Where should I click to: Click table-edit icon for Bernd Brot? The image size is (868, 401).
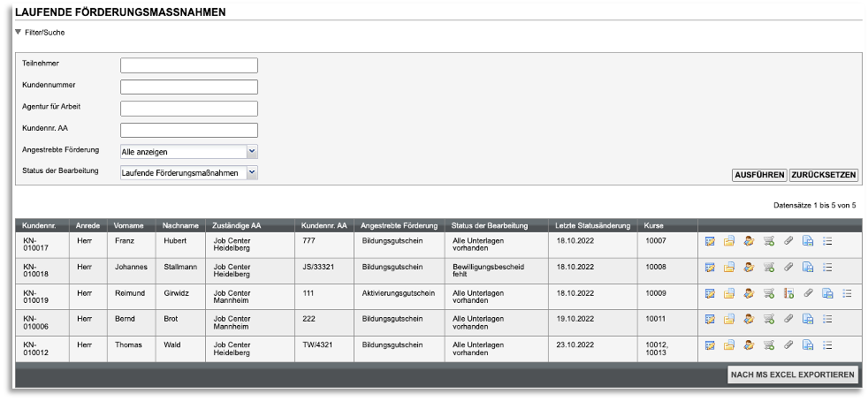click(711, 319)
